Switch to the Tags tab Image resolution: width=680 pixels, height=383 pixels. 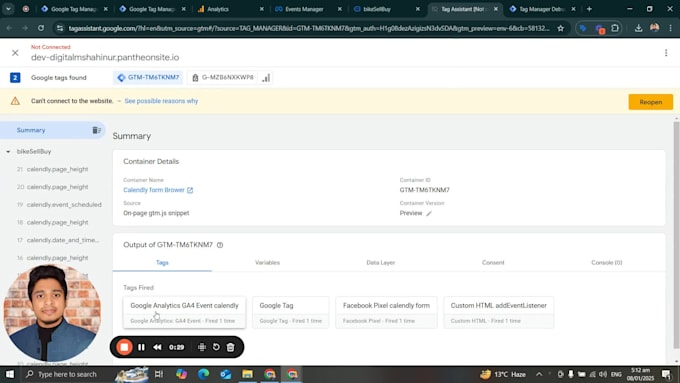click(162, 263)
